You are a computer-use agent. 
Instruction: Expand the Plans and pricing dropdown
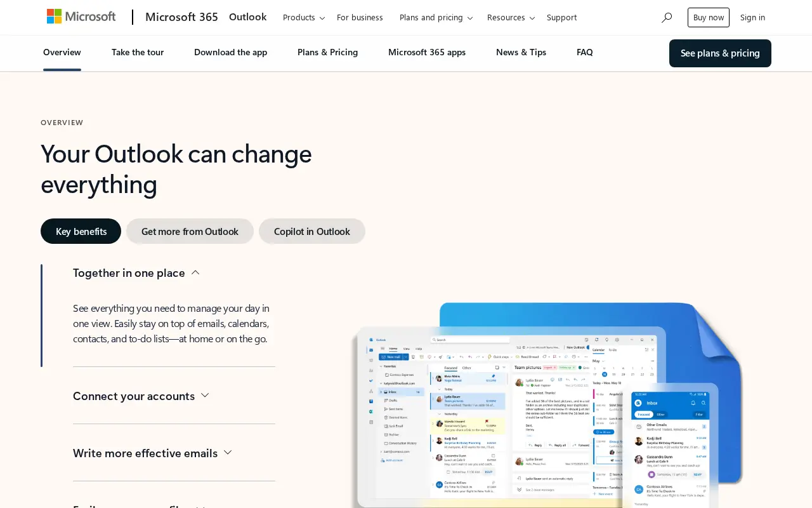436,18
